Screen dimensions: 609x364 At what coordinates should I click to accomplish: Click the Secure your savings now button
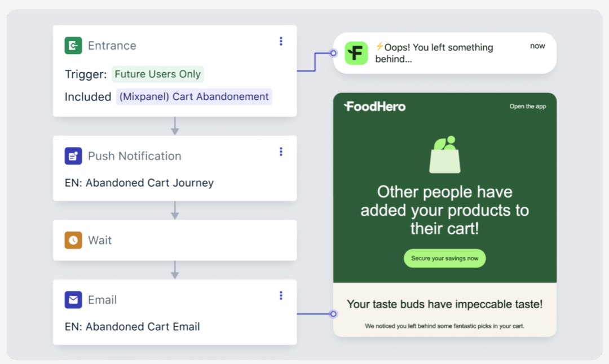(x=445, y=259)
